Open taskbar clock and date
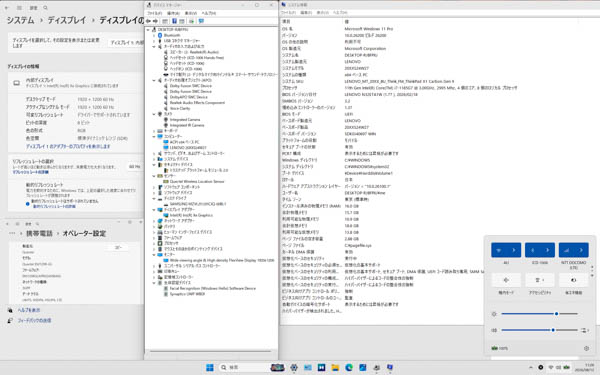Image resolution: width=600 pixels, height=375 pixels. [x=584, y=367]
